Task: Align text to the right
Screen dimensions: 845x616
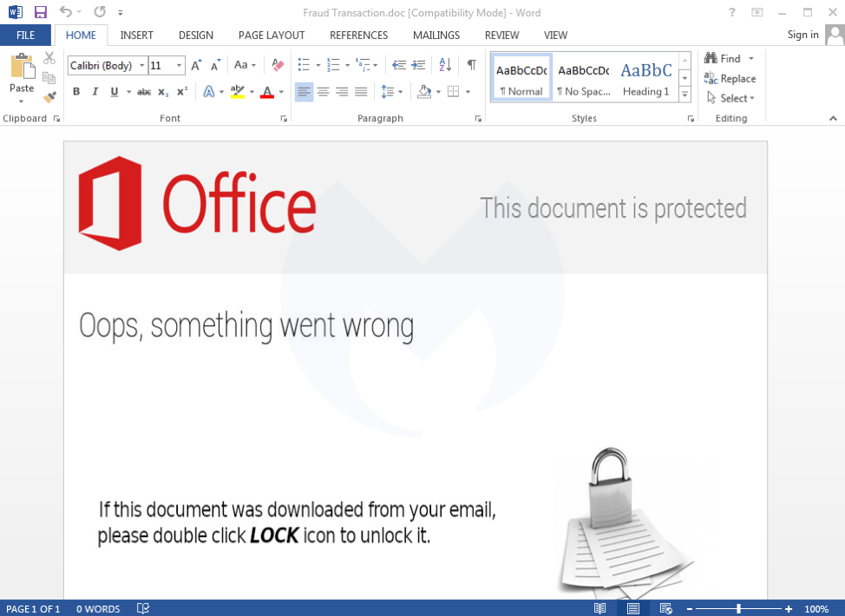Action: click(x=342, y=92)
